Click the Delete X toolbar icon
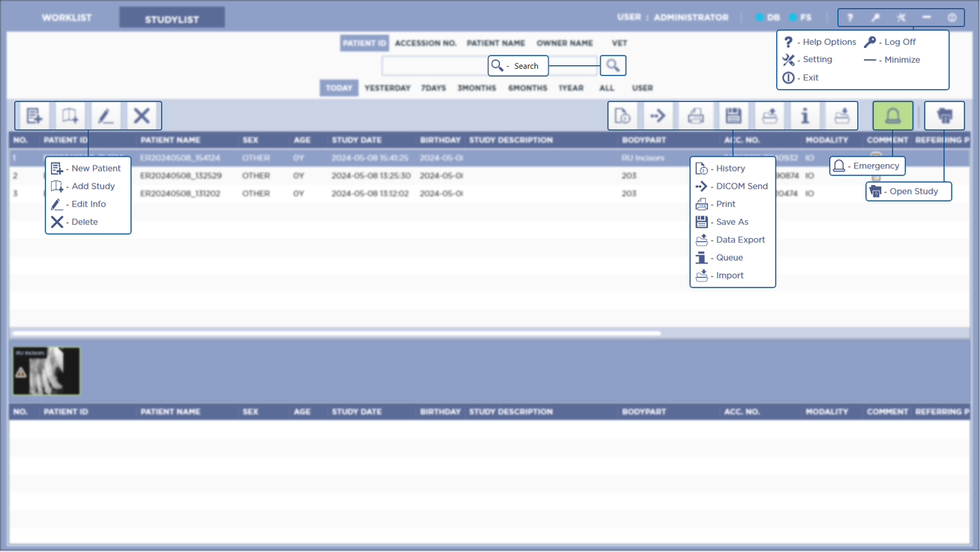 (x=142, y=116)
